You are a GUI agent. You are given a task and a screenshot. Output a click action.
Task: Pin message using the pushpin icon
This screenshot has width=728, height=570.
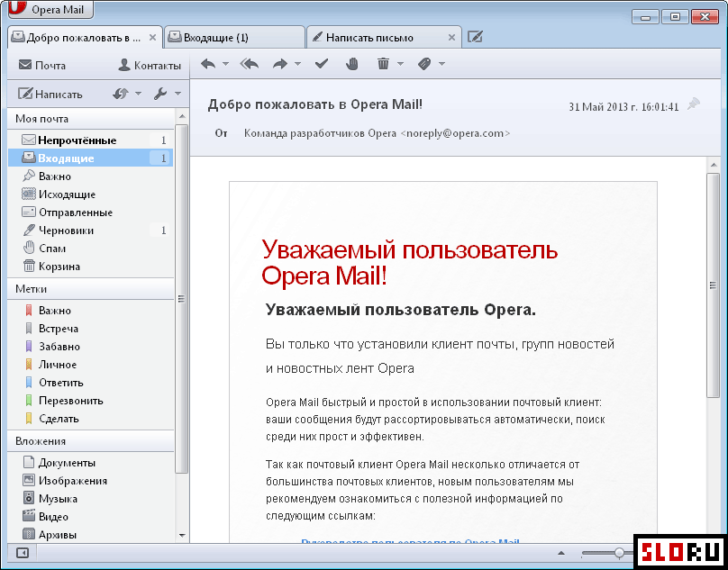[694, 104]
